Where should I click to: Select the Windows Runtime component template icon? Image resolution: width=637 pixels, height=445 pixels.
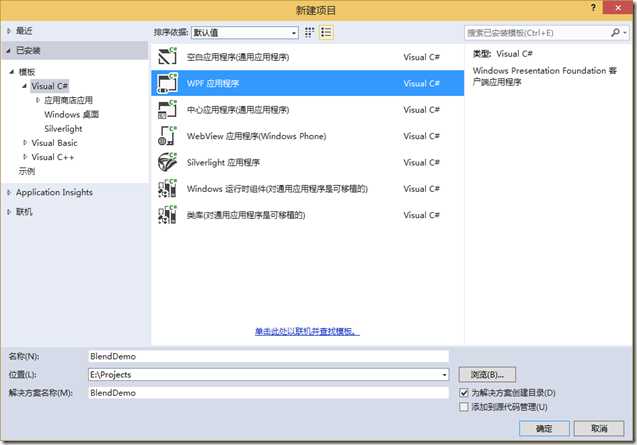click(x=167, y=189)
